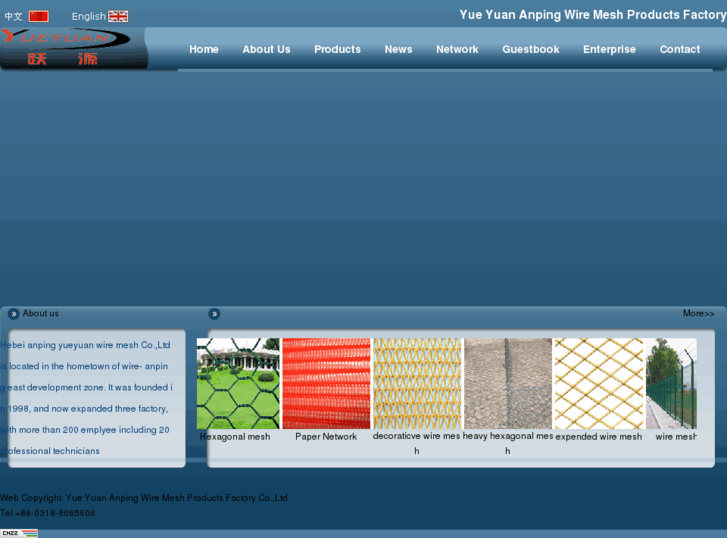
Task: Open the About Us page
Action: point(266,49)
